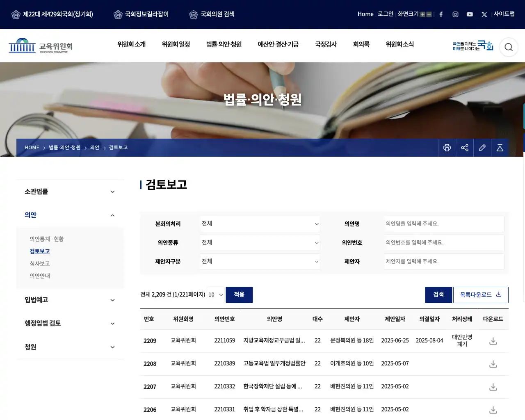The height and width of the screenshot is (420, 525).
Task: Open the X (Twitter) icon link
Action: [484, 14]
